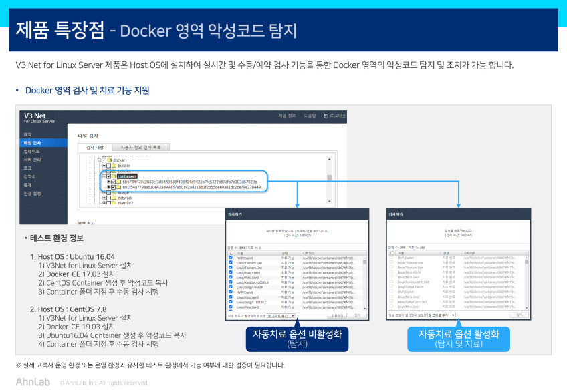The image size is (567, 392).
Task: Toggle the docker folder checkbox
Action: click(104, 160)
